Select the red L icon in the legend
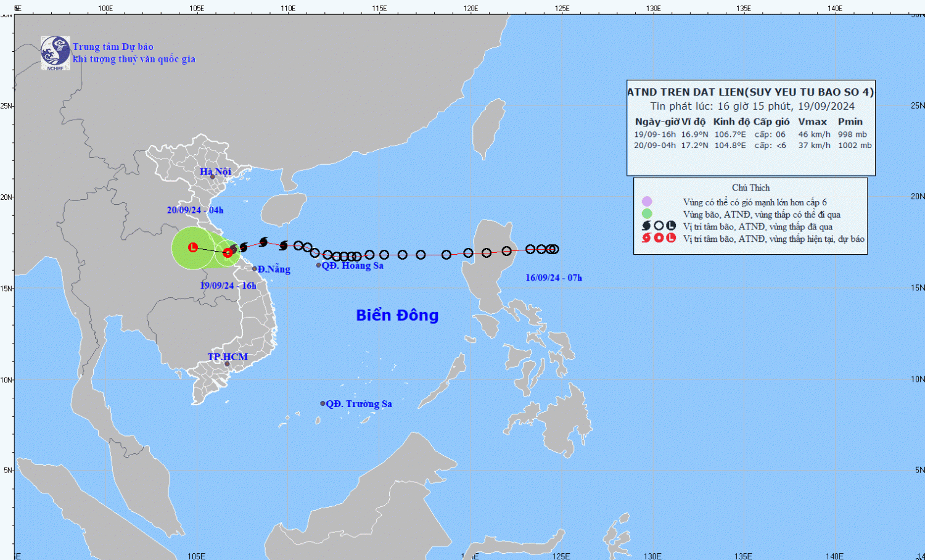Image resolution: width=925 pixels, height=560 pixels. [671, 238]
